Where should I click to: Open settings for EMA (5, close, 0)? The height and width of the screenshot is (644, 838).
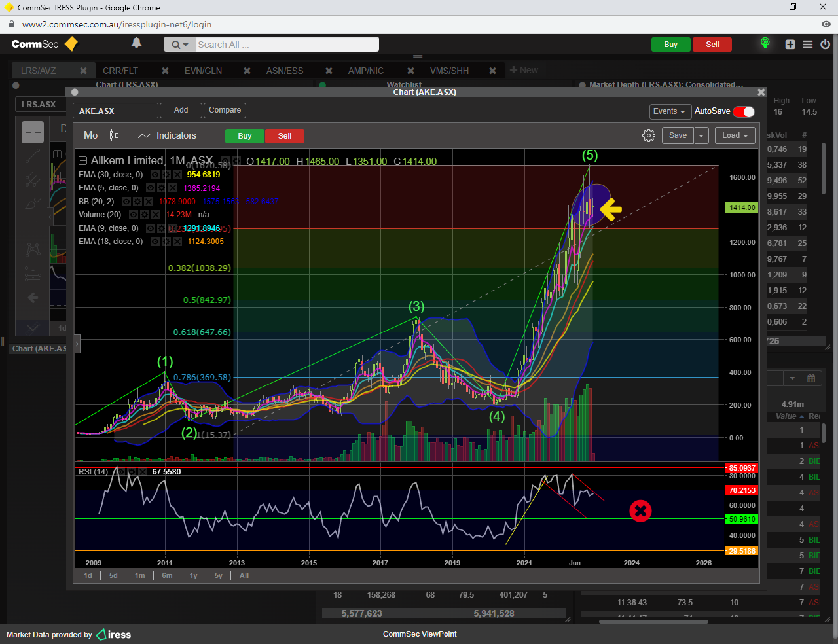click(162, 188)
